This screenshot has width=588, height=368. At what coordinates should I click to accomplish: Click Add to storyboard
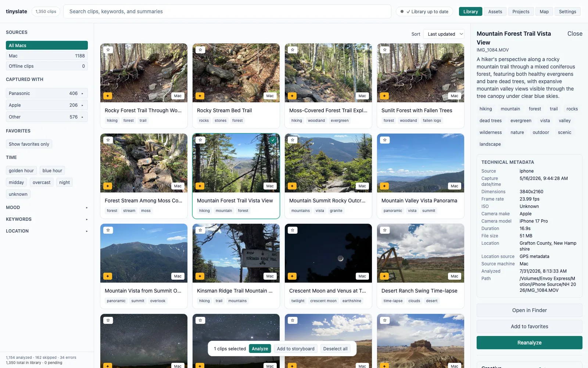pyautogui.click(x=295, y=348)
